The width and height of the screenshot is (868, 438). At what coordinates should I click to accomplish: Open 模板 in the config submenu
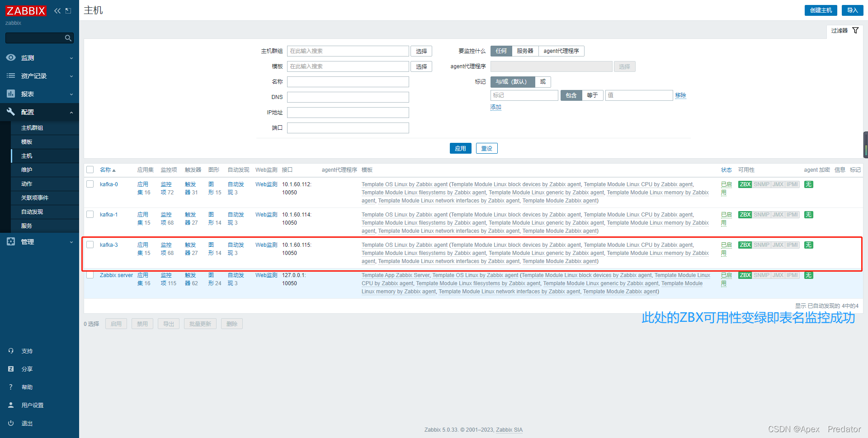pyautogui.click(x=45, y=142)
